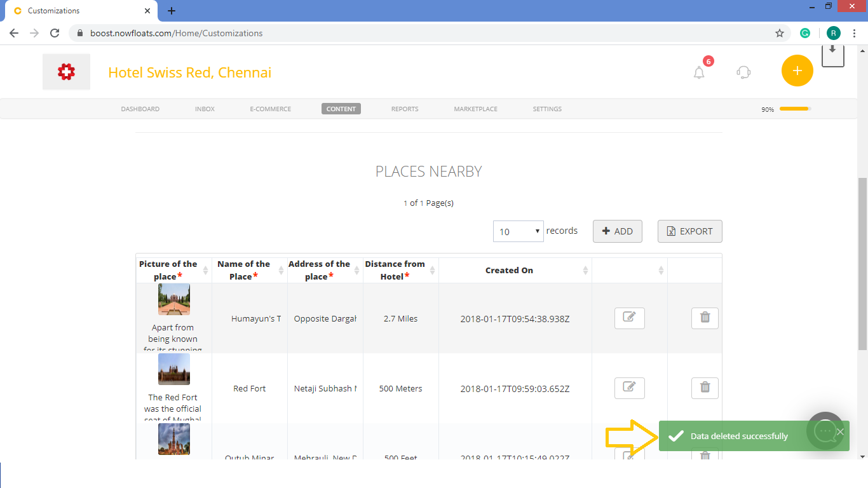Go back to previous page
The image size is (868, 488).
click(x=14, y=33)
